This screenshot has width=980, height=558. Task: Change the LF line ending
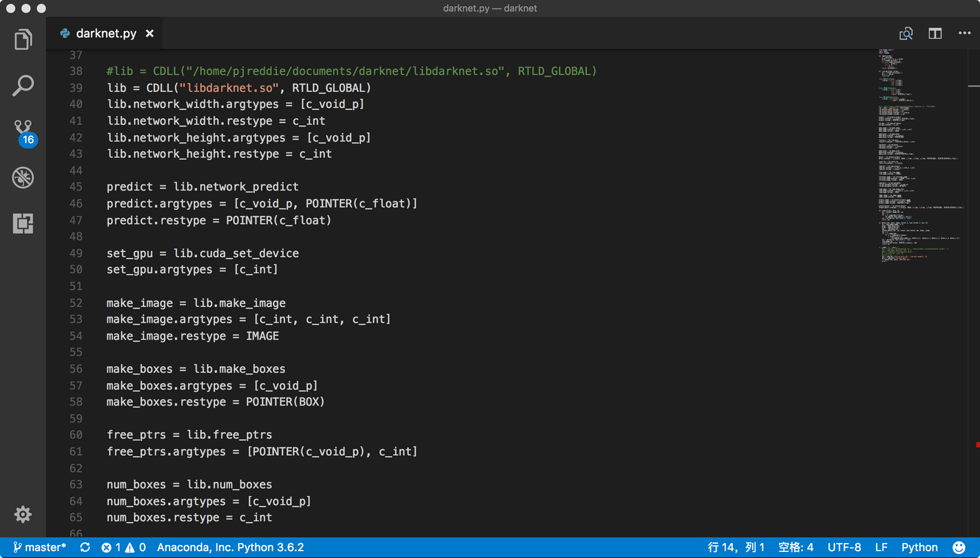881,547
